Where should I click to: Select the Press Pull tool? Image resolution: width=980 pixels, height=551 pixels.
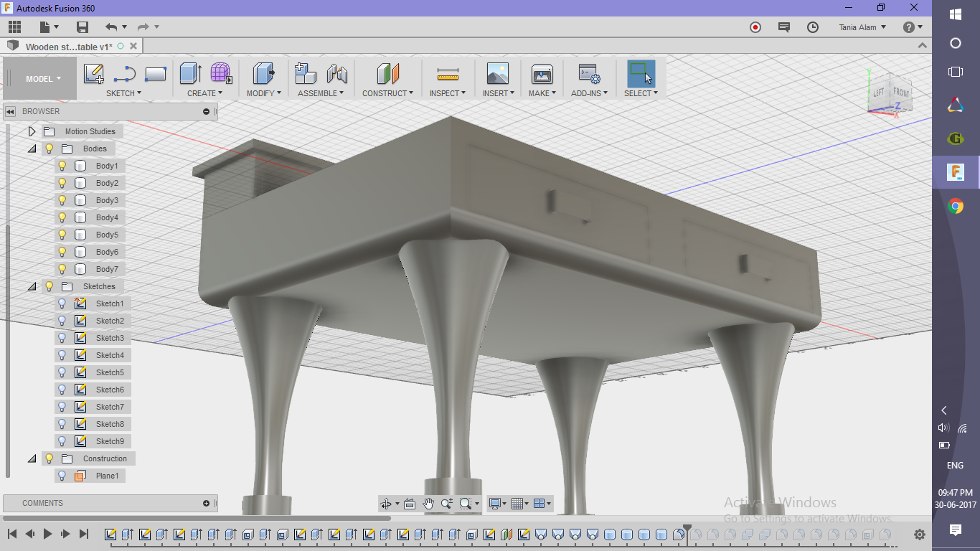(x=264, y=73)
